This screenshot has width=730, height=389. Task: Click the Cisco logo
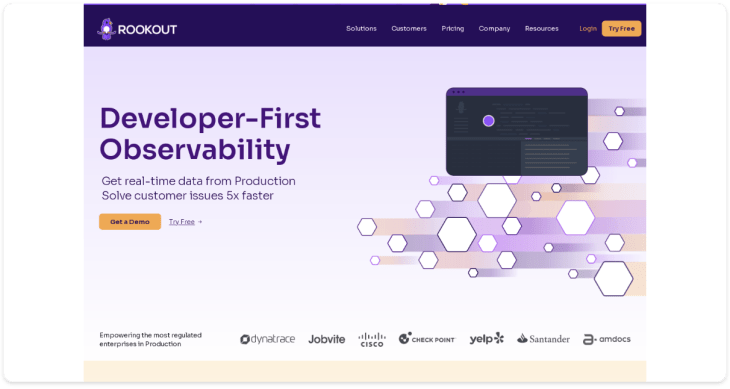point(372,339)
